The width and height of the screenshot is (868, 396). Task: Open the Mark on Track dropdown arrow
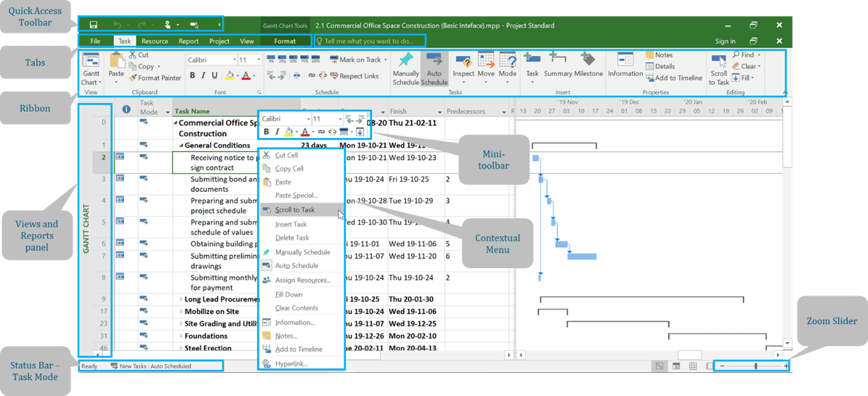[386, 60]
